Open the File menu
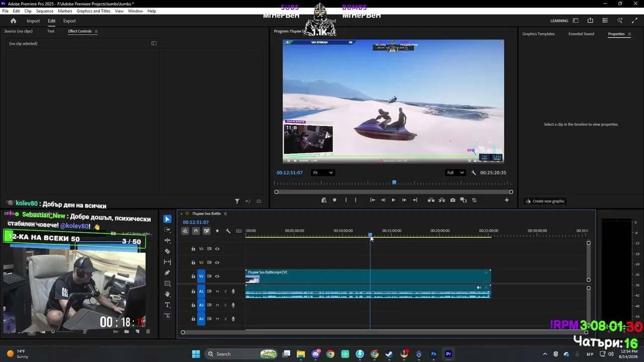Screen dimensions: 644x362 point(6,11)
